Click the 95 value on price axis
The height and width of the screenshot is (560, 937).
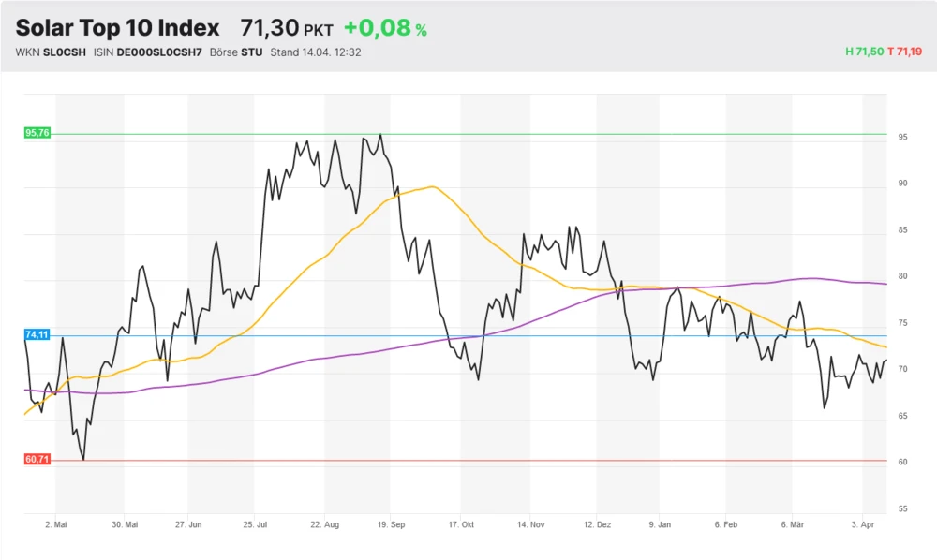903,137
